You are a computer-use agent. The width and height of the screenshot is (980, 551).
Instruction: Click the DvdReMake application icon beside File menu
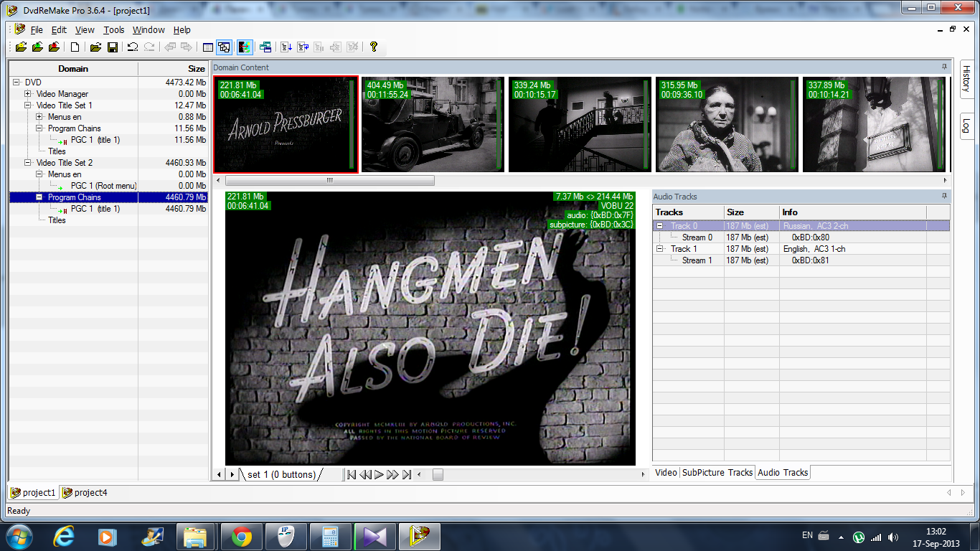19,29
